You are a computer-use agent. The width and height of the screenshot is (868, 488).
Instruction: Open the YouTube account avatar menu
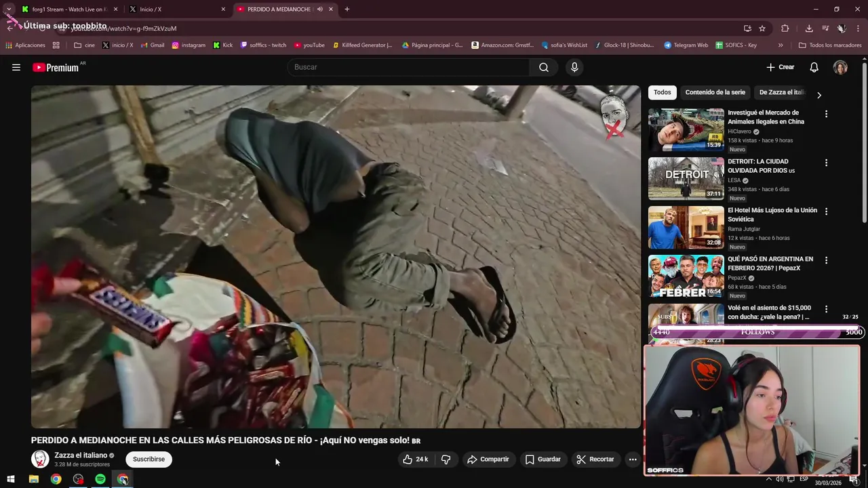(840, 67)
